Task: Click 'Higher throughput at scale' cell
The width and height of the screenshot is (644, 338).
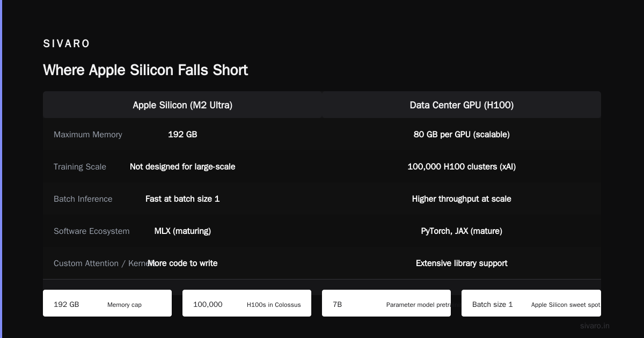Action: 462,199
